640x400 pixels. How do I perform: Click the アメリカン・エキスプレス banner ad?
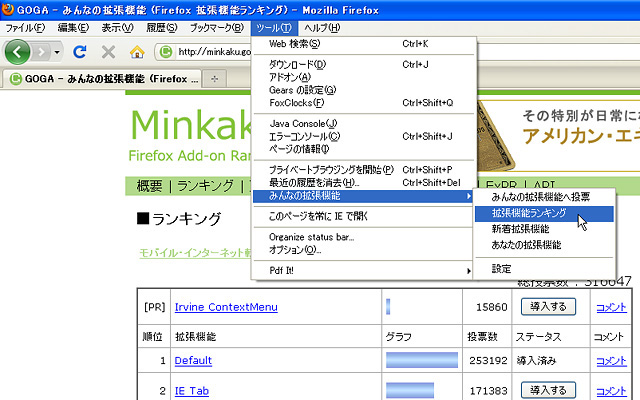[x=557, y=135]
